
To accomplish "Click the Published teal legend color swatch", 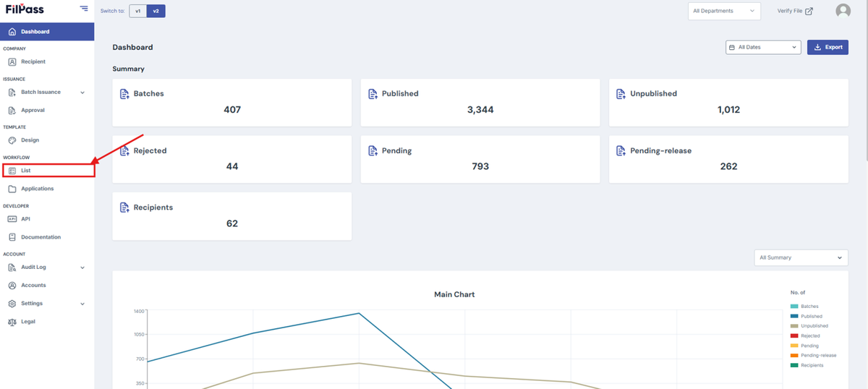I will tap(793, 316).
